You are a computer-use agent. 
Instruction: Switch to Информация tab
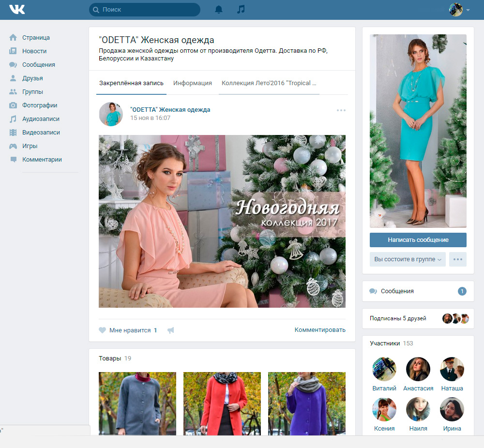[193, 83]
